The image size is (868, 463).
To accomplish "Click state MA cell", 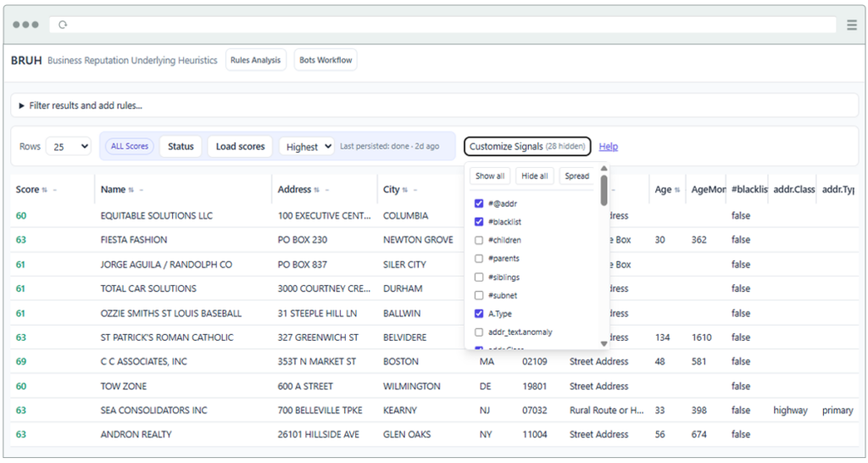I will tap(487, 361).
